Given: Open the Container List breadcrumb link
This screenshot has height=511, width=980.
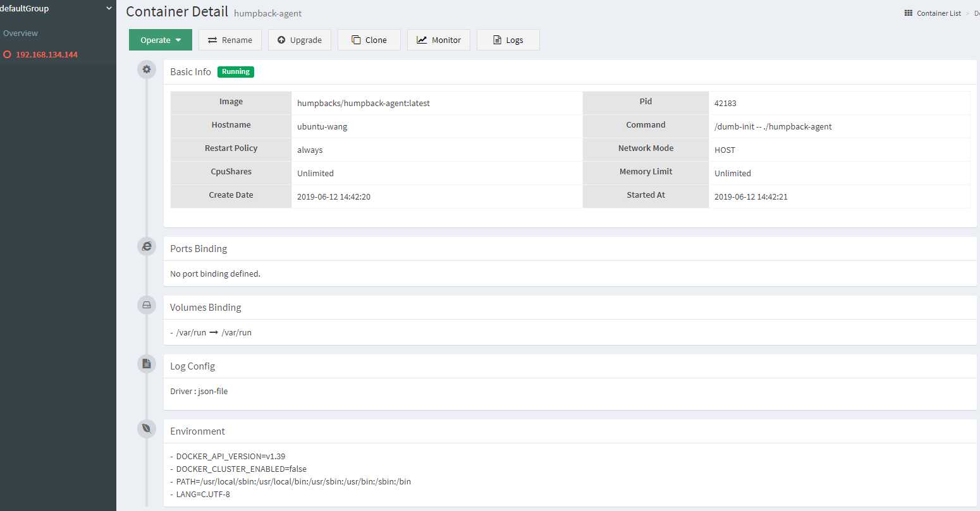Looking at the screenshot, I should [939, 13].
